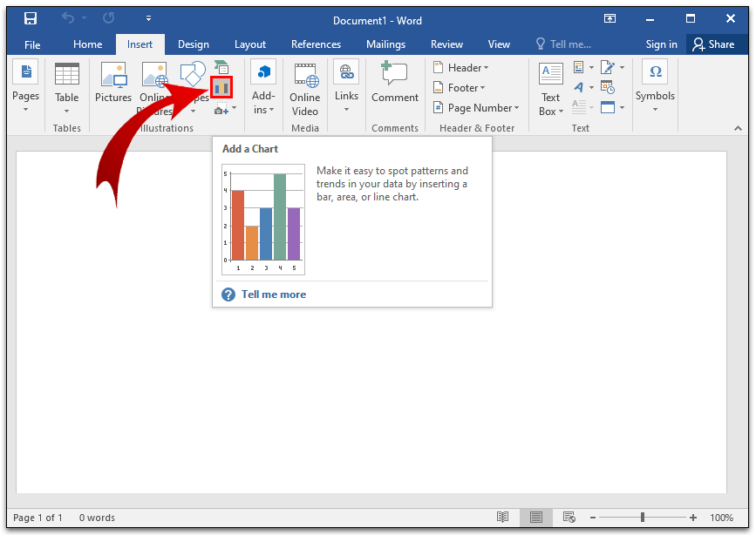The width and height of the screenshot is (756, 535).
Task: Click Sign in
Action: coord(661,44)
